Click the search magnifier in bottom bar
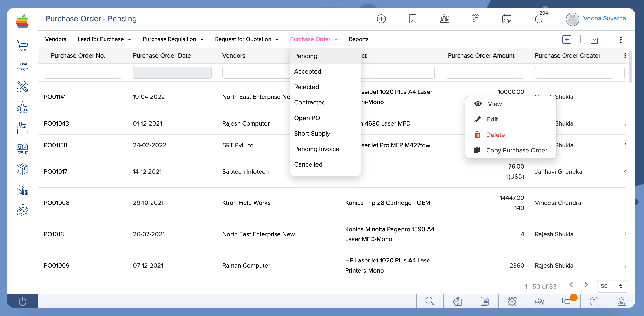 click(x=430, y=301)
